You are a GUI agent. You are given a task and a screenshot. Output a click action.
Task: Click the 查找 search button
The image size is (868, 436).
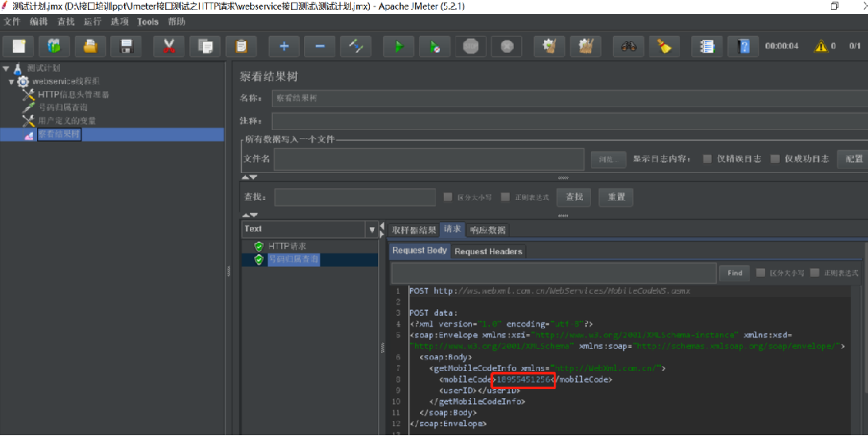click(574, 197)
